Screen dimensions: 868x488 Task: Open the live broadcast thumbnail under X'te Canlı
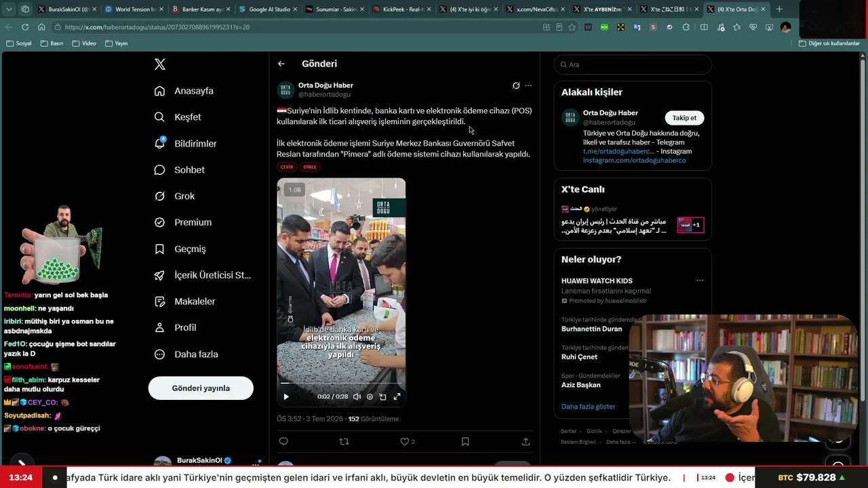[x=690, y=225]
